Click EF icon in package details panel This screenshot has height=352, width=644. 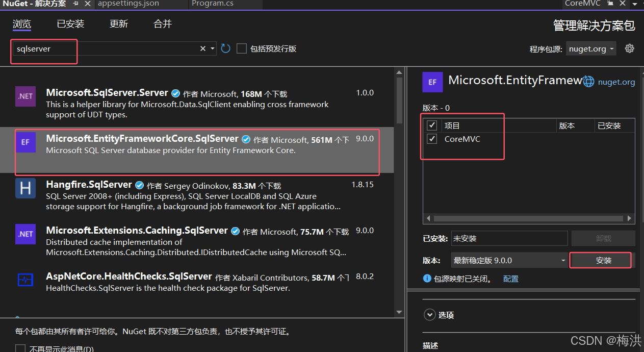tap(432, 82)
